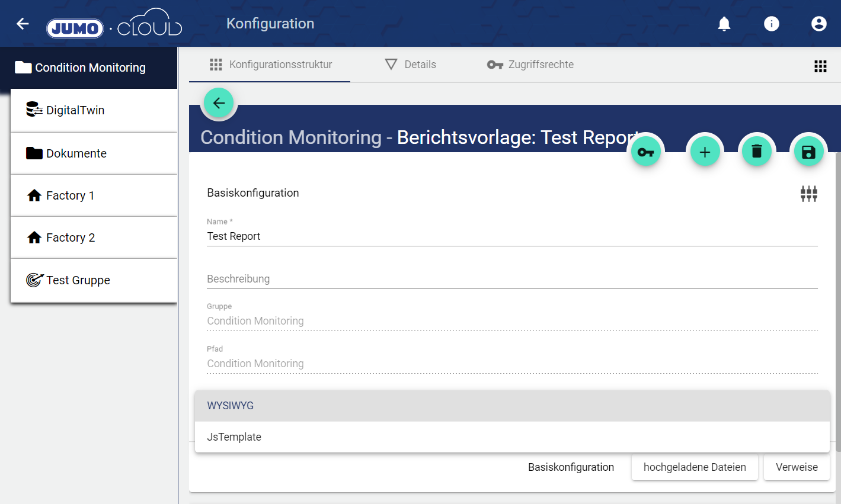Click the Basiskonfiguration sliders settings icon

(808, 194)
